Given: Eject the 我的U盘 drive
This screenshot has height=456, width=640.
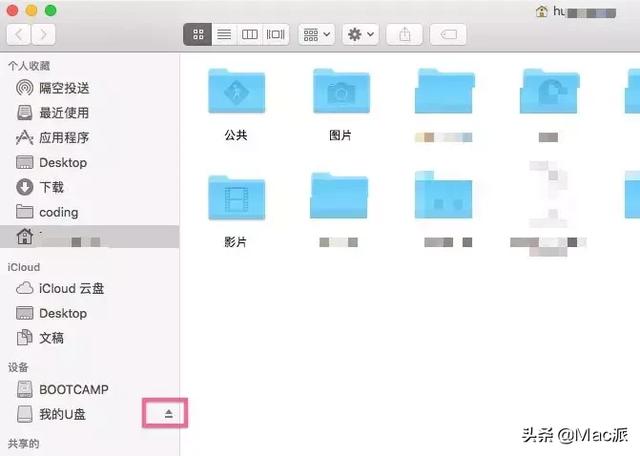Looking at the screenshot, I should pyautogui.click(x=169, y=414).
